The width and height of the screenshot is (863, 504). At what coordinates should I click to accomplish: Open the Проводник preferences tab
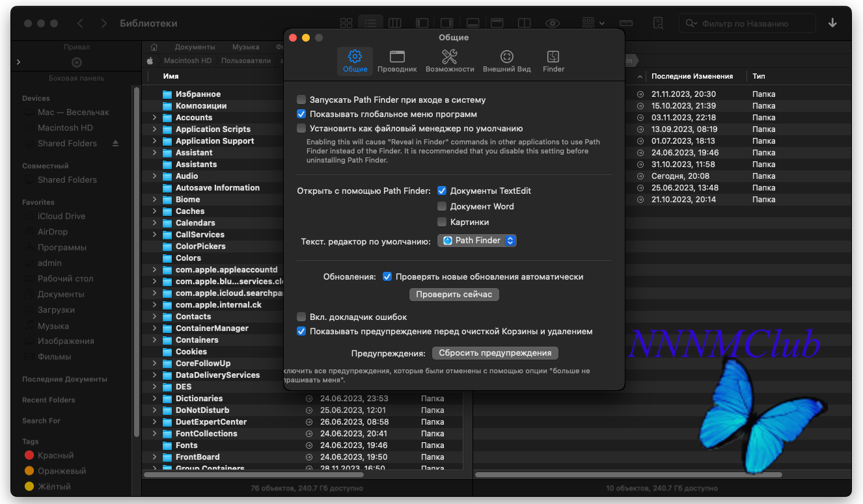[x=397, y=60]
